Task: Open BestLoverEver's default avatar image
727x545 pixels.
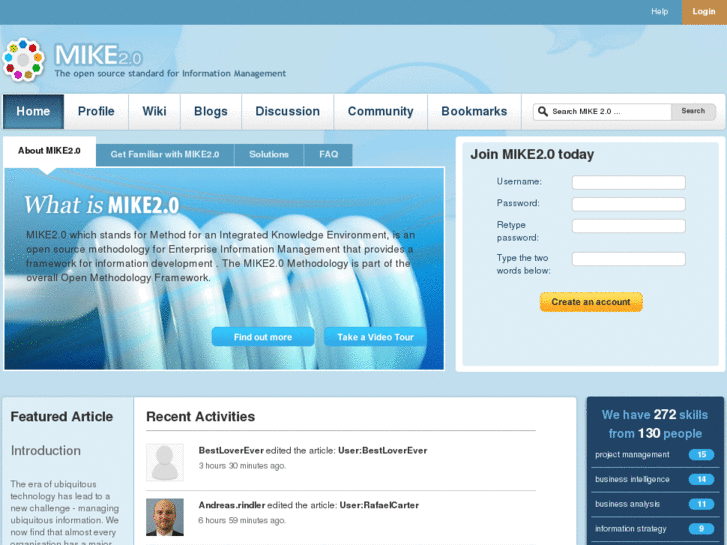Action: click(x=165, y=462)
